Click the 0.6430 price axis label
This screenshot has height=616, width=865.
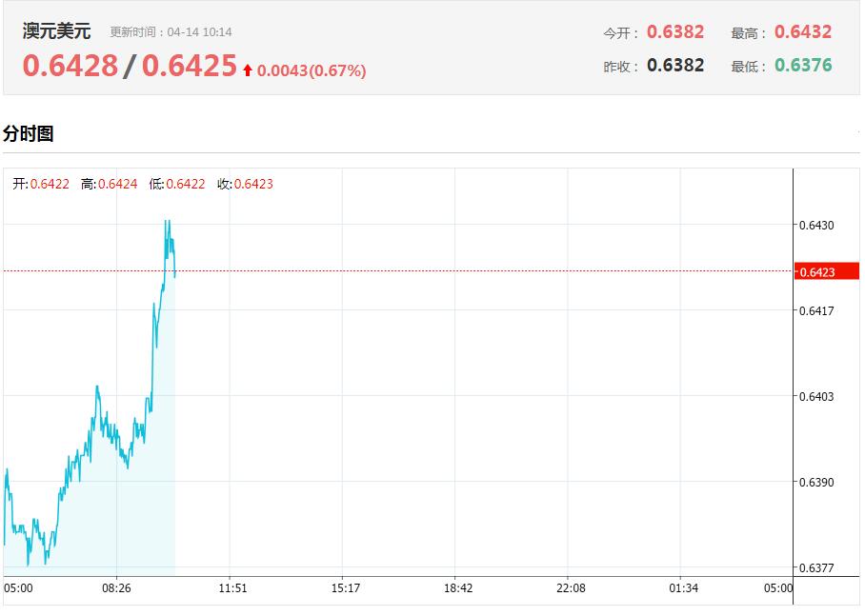[x=817, y=226]
